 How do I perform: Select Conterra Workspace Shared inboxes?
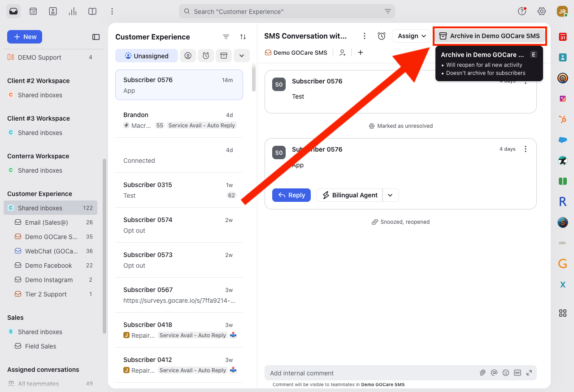coord(50,170)
